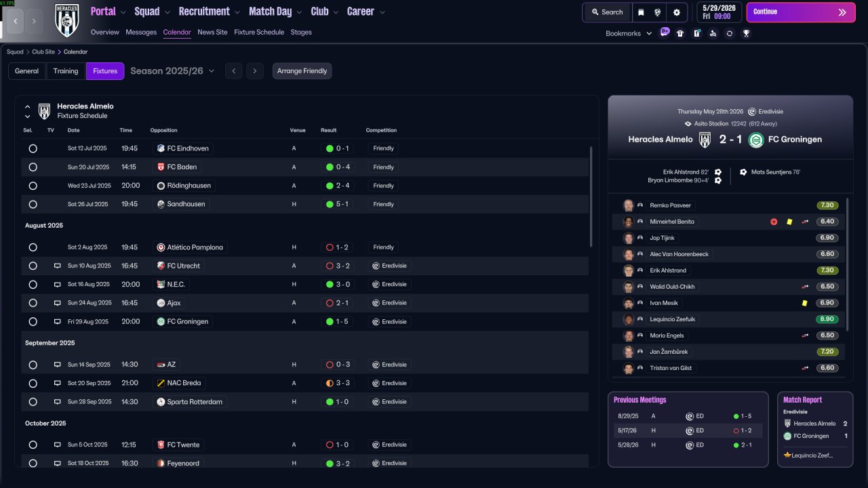Viewport: 868px width, 488px height.
Task: Expand the Match Day menu chevron
Action: (x=298, y=12)
